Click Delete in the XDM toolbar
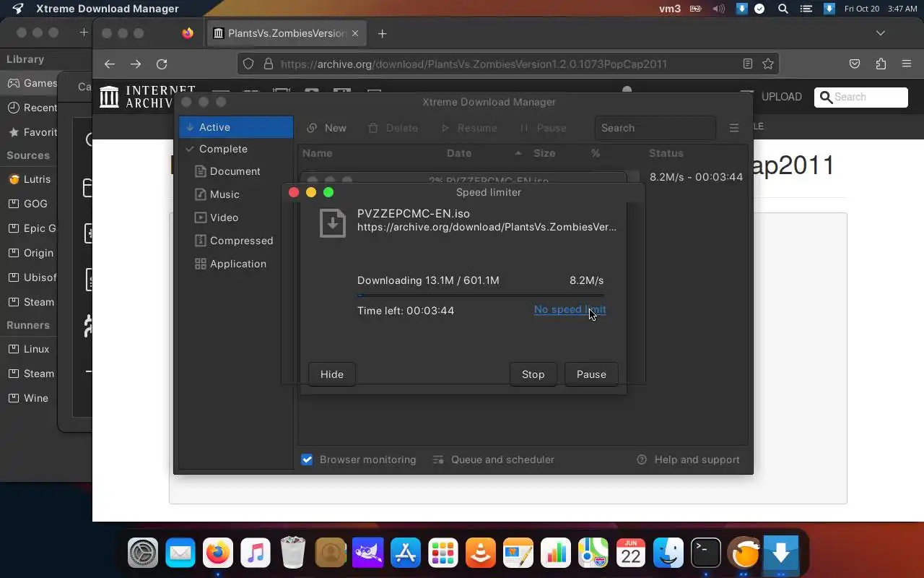The image size is (924, 578). (393, 128)
